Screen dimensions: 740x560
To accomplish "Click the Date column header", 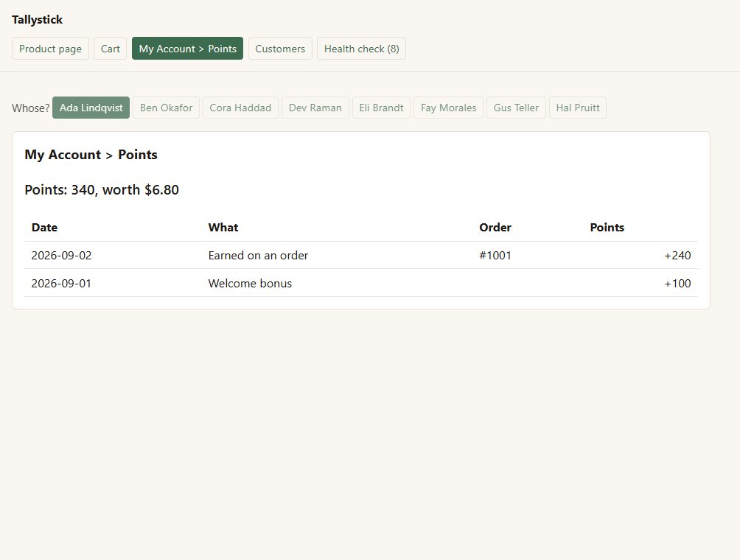I will [44, 228].
